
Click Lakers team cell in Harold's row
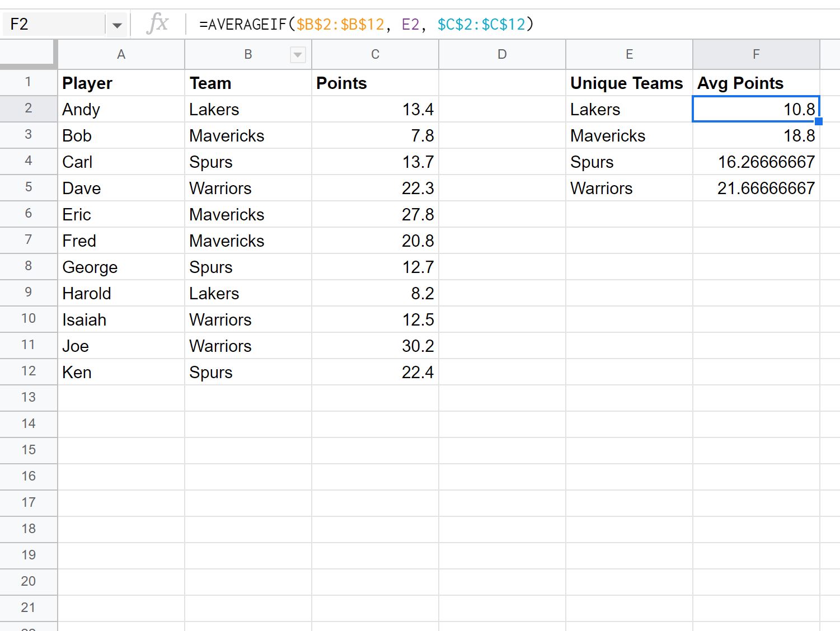click(248, 293)
